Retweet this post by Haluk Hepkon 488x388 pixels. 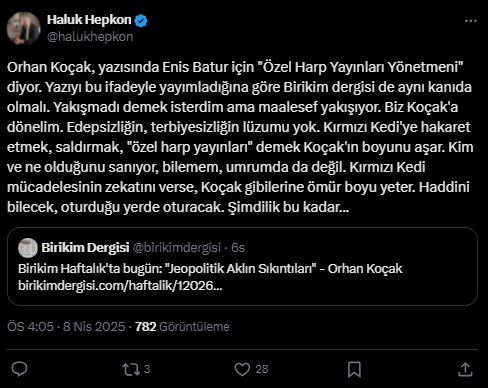[x=131, y=369]
